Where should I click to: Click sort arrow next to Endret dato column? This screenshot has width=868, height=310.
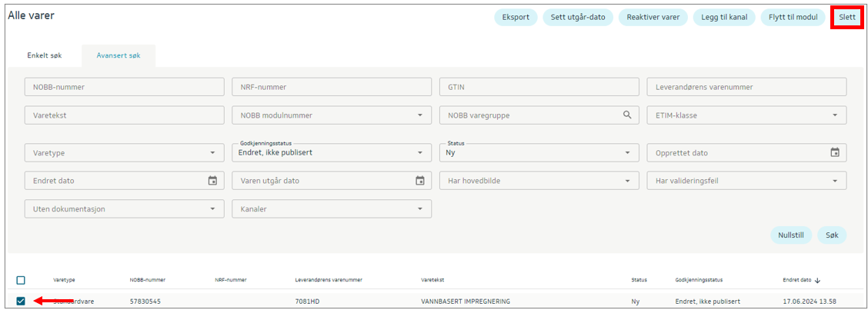[x=817, y=281]
